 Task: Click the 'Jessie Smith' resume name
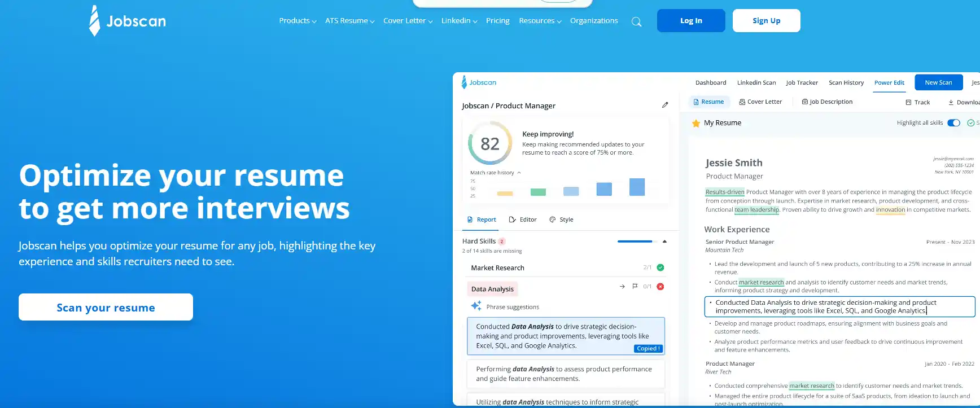[x=734, y=163]
